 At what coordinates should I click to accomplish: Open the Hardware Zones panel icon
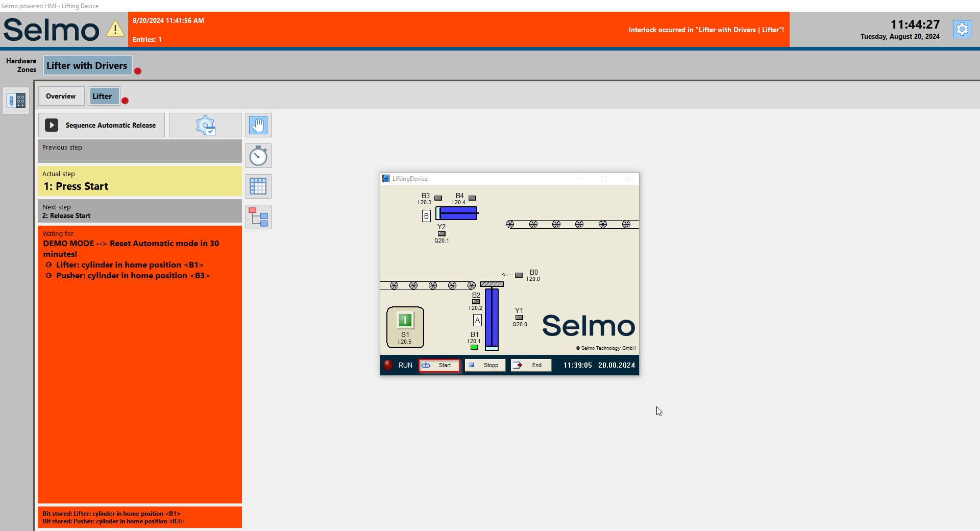coord(16,100)
